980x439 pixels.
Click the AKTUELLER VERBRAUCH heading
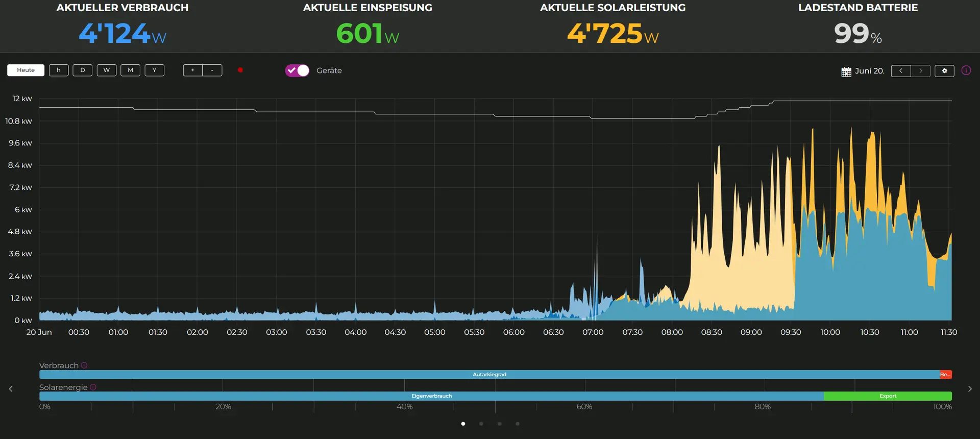coord(122,8)
